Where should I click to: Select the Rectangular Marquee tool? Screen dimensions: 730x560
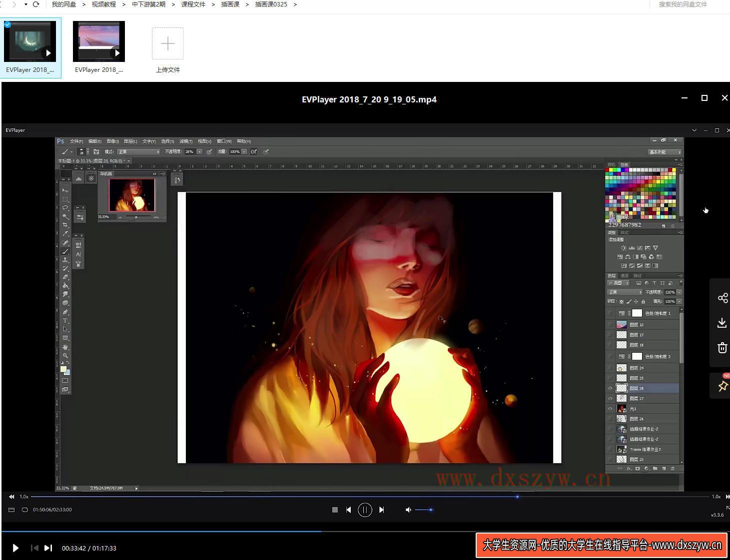coord(65,199)
